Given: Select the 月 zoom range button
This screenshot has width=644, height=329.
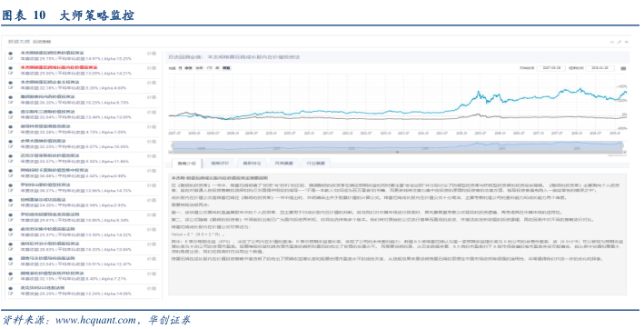Looking at the screenshot, I should [180, 68].
